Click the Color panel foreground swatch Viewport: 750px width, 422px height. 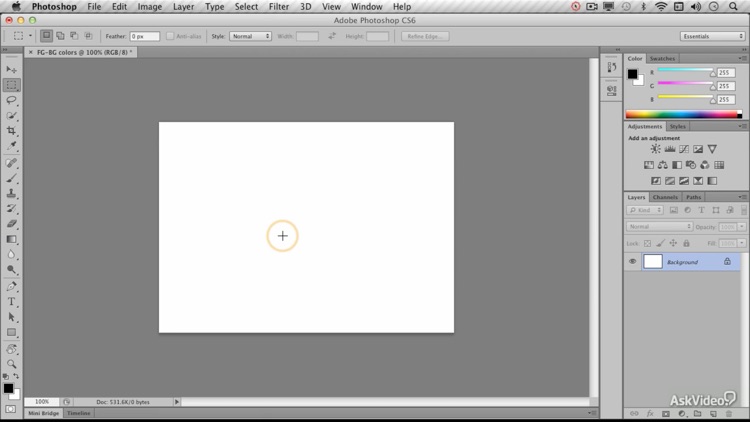pyautogui.click(x=632, y=74)
